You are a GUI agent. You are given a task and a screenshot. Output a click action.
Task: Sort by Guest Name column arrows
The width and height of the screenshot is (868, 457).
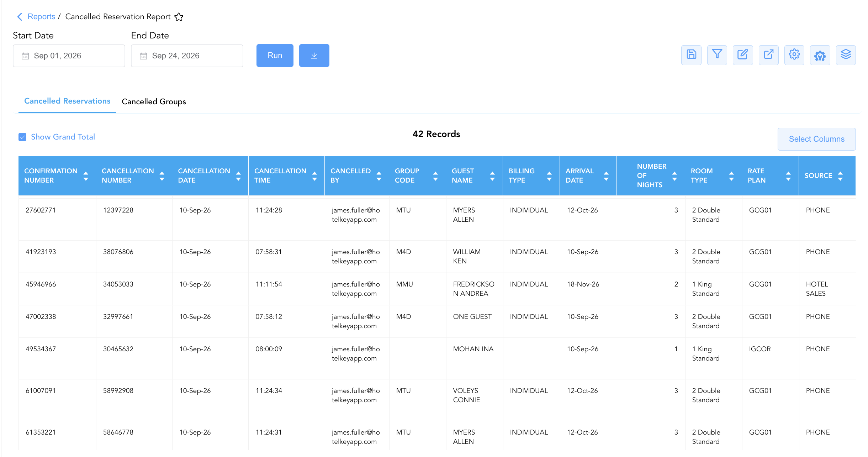[x=492, y=176]
